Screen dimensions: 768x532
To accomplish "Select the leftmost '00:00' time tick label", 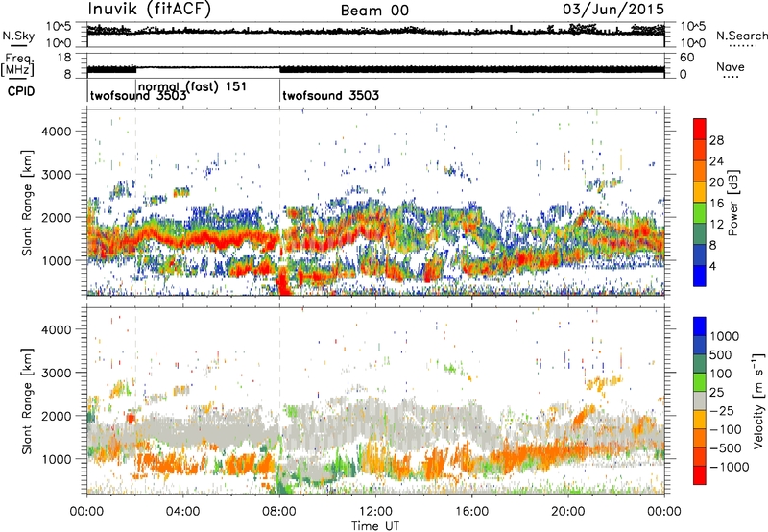I will (x=86, y=512).
